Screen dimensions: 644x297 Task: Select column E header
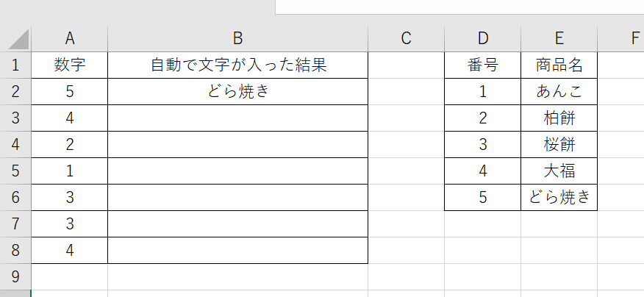point(559,39)
